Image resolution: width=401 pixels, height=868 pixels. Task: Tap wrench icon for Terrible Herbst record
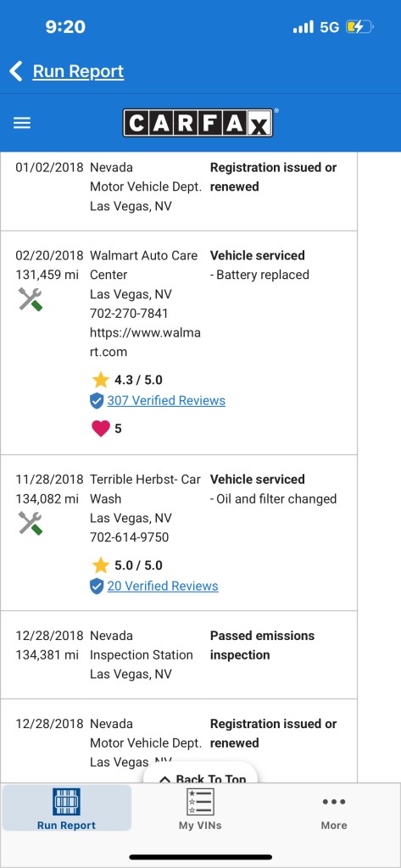pyautogui.click(x=31, y=523)
